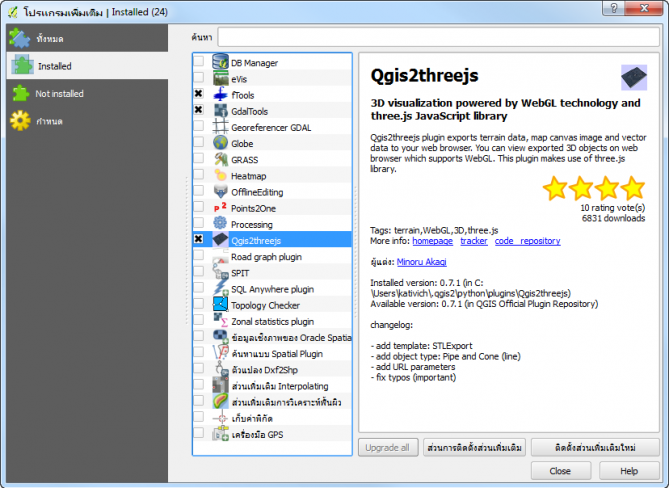Select Georeferencer GDAL in the plugin list
669x488 pixels.
point(271,127)
